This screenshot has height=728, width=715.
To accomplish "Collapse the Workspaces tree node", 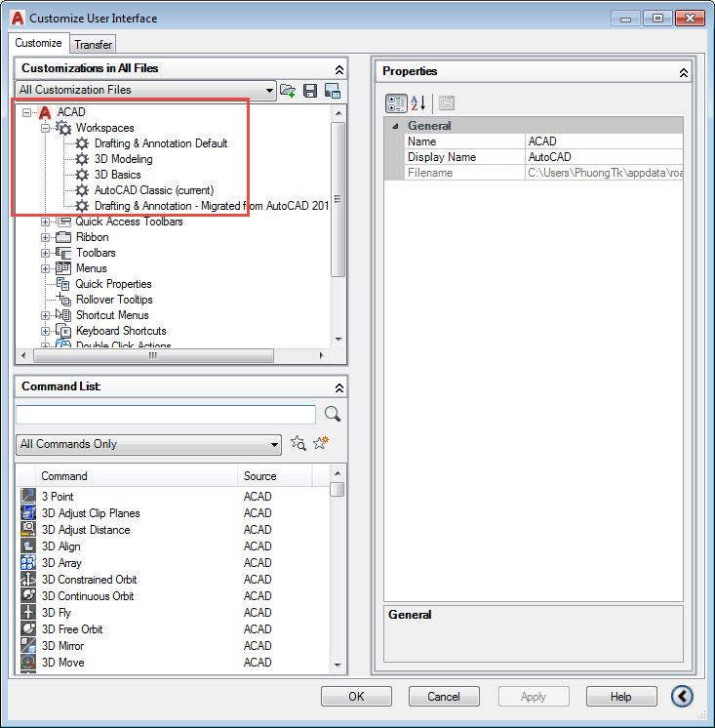I will click(45, 128).
